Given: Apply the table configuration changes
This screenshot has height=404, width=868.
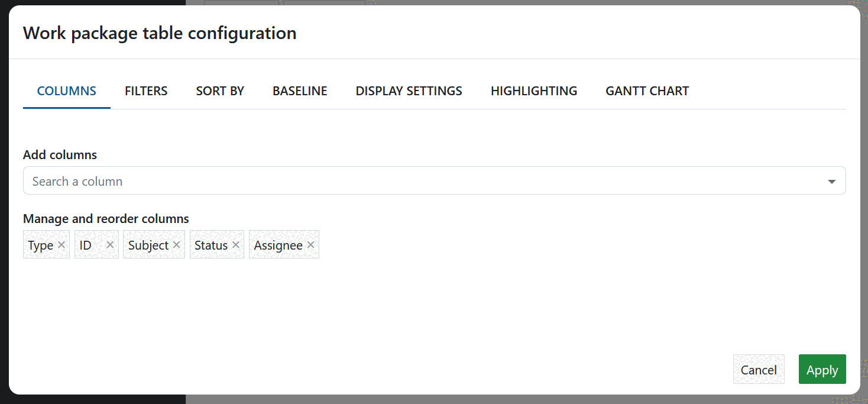Looking at the screenshot, I should coord(822,369).
